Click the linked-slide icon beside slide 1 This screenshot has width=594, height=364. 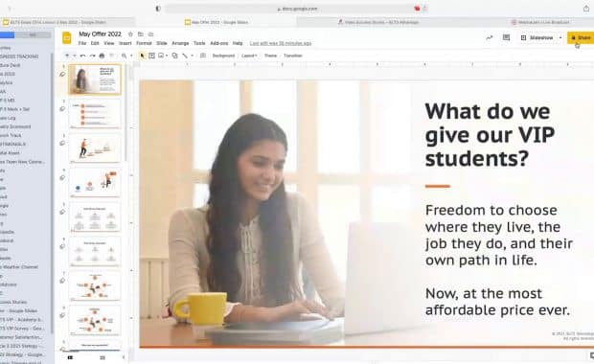(62, 75)
